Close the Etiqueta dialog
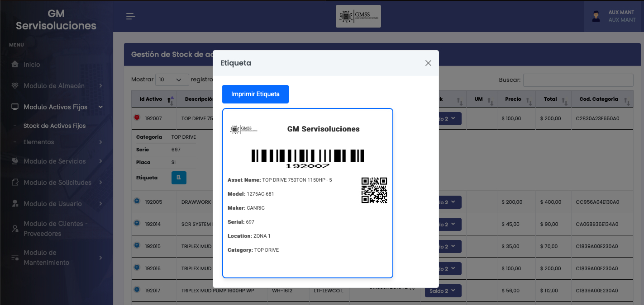Image resolution: width=644 pixels, height=305 pixels. coord(428,63)
